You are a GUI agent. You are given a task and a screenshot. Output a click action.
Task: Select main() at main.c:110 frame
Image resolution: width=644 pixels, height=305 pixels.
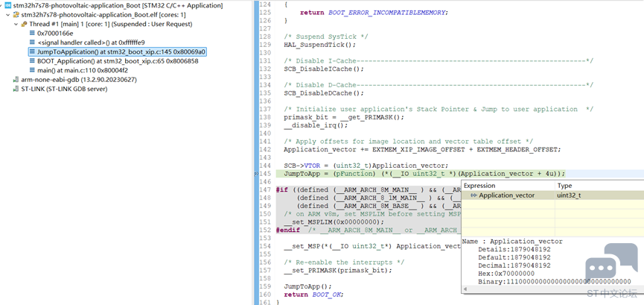coord(82,70)
